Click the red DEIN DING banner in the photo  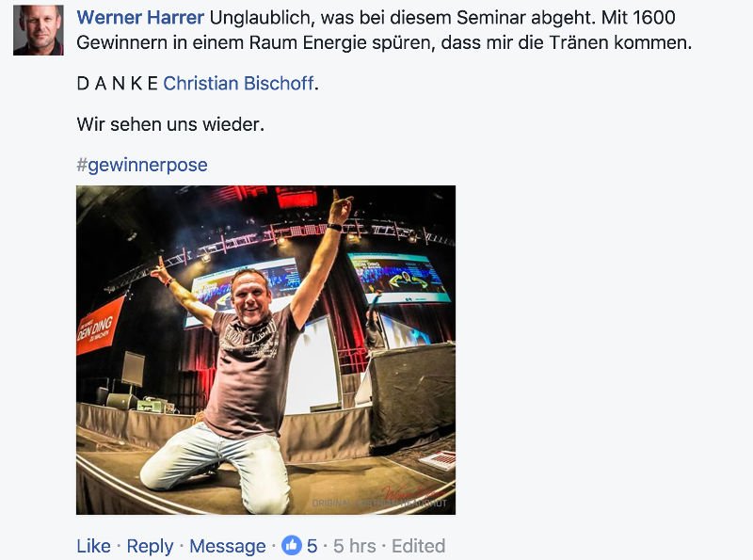pos(99,325)
